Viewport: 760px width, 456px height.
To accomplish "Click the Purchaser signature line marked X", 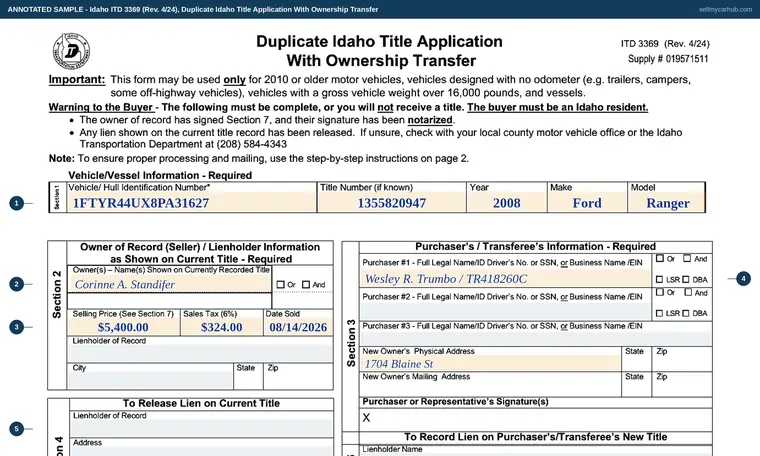I will 536,419.
